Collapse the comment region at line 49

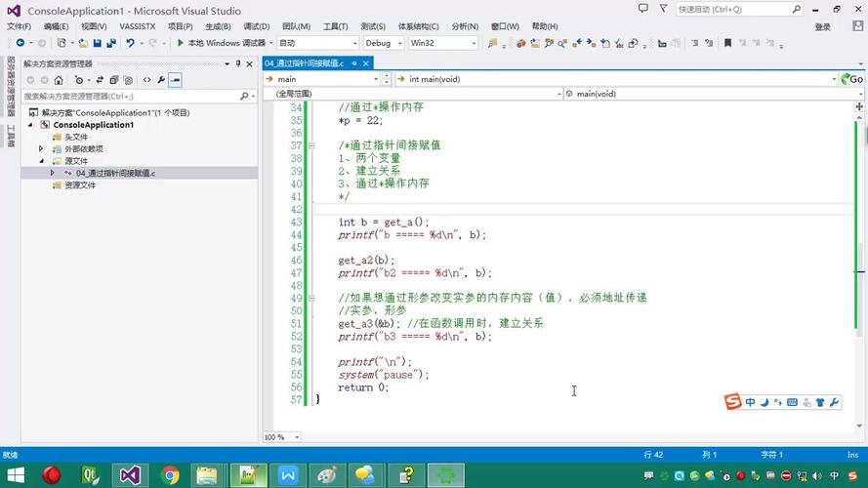coord(311,299)
